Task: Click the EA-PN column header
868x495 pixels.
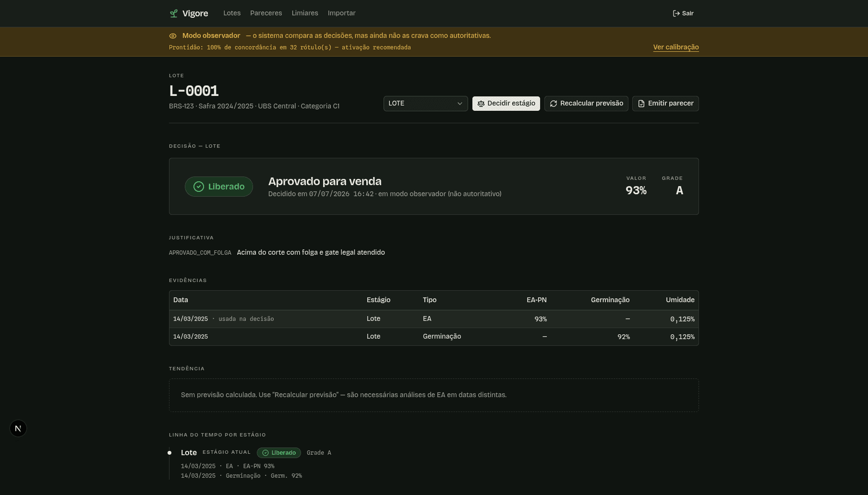Action: 537,300
